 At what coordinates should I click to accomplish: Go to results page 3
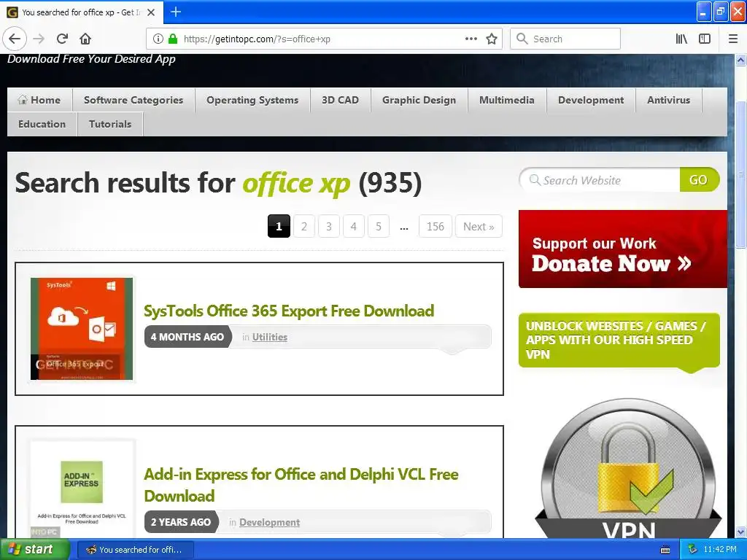tap(329, 226)
